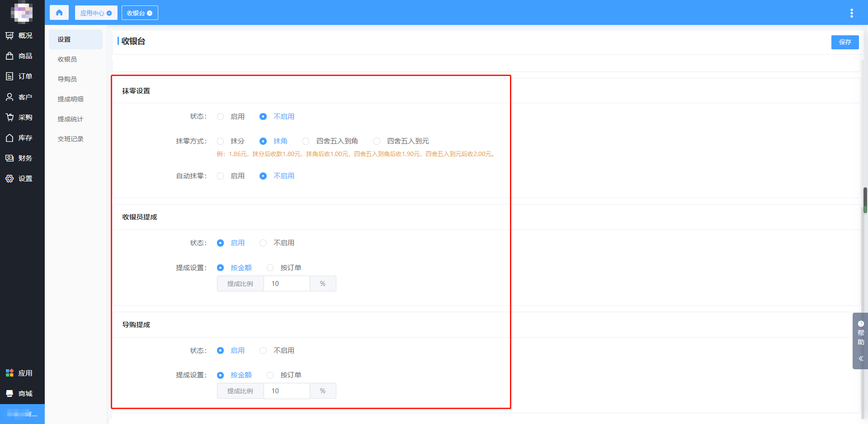Click the home icon tab

click(x=59, y=13)
